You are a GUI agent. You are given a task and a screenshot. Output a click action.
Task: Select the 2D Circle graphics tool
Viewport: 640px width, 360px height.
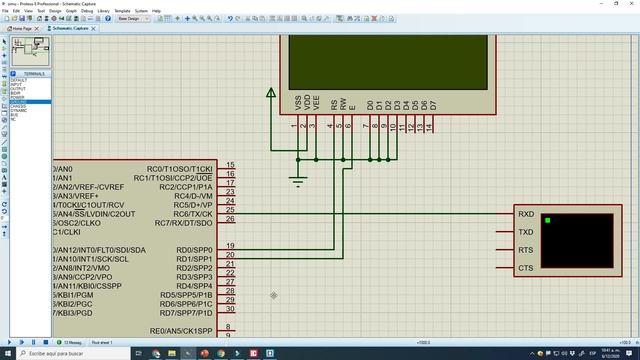pyautogui.click(x=4, y=156)
